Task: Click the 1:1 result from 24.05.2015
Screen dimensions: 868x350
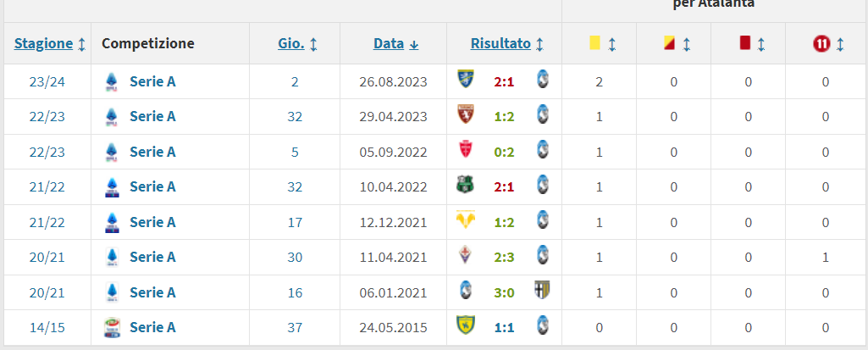Action: point(505,327)
